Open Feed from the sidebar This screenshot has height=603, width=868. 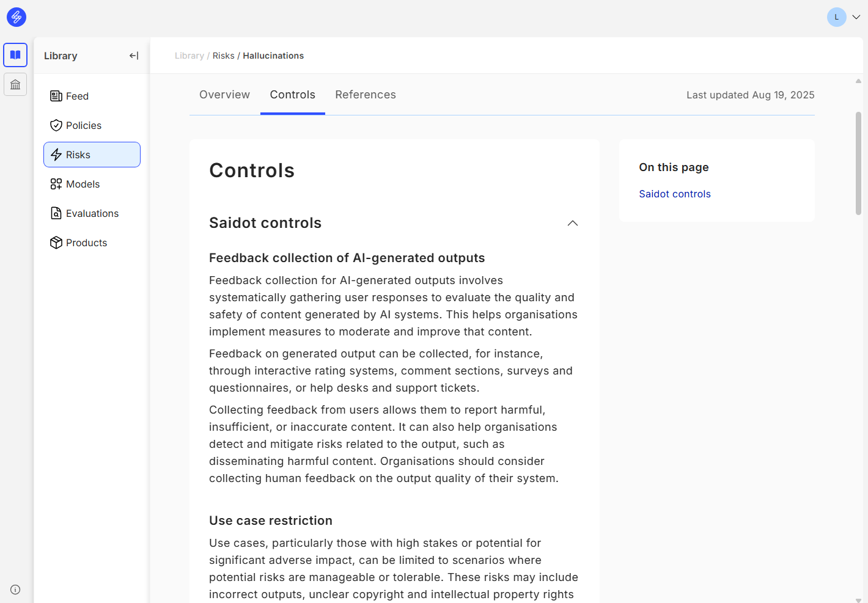click(x=77, y=96)
